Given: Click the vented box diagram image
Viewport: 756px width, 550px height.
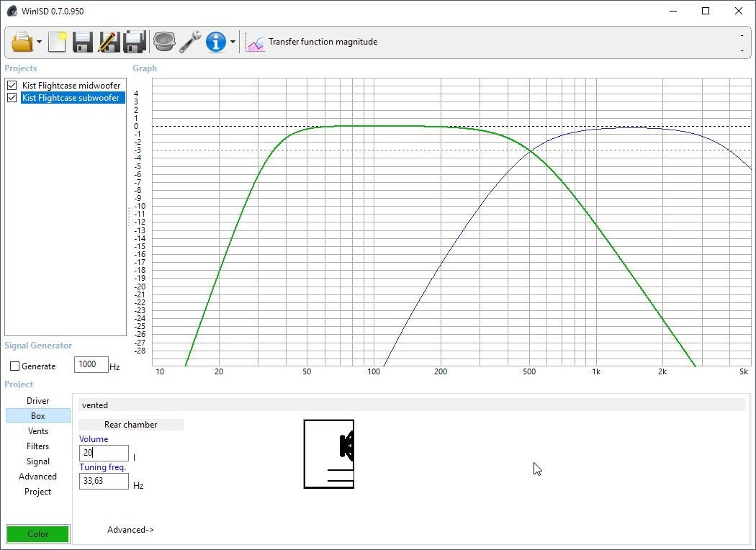Looking at the screenshot, I should [329, 454].
